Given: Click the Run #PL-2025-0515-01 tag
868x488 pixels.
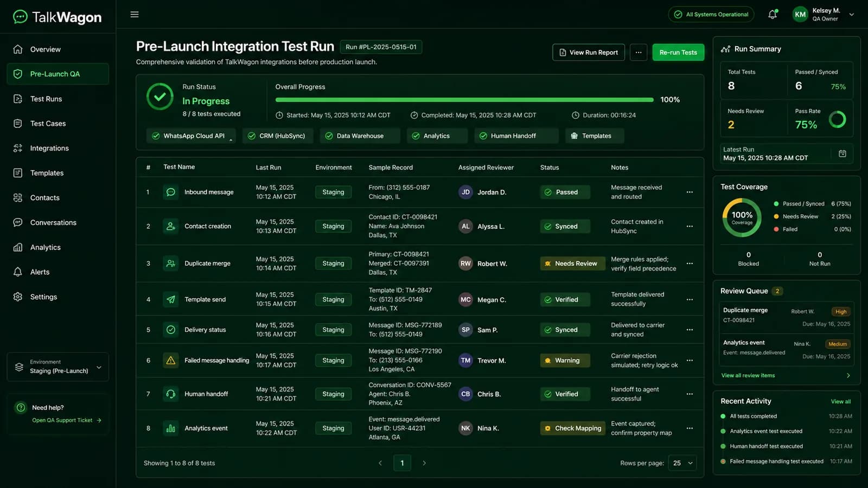Looking at the screenshot, I should [381, 47].
